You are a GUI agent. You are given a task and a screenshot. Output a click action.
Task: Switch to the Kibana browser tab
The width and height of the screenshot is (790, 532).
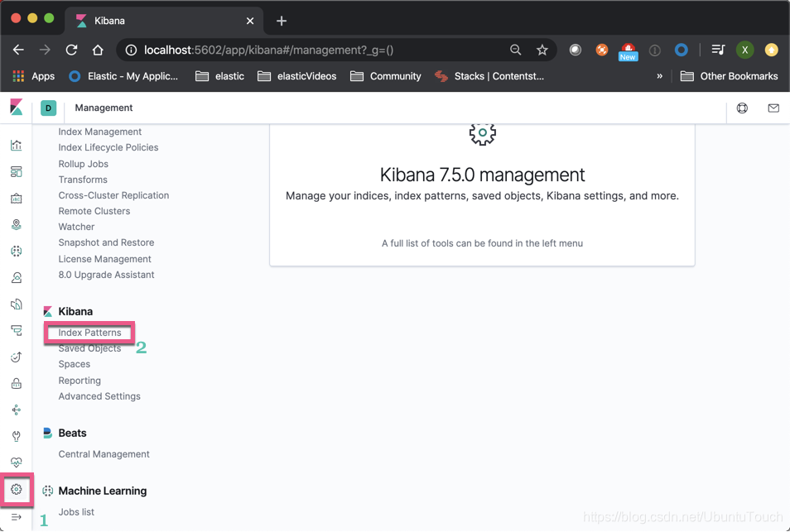coord(149,20)
